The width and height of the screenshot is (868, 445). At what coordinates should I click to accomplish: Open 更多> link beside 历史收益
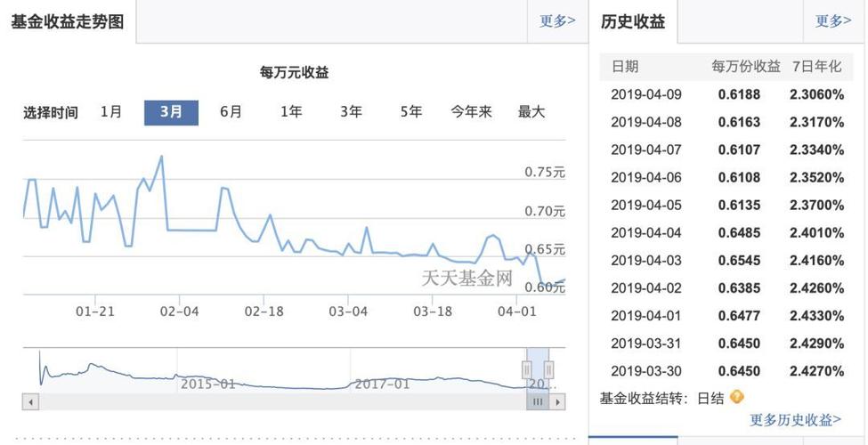(x=833, y=20)
